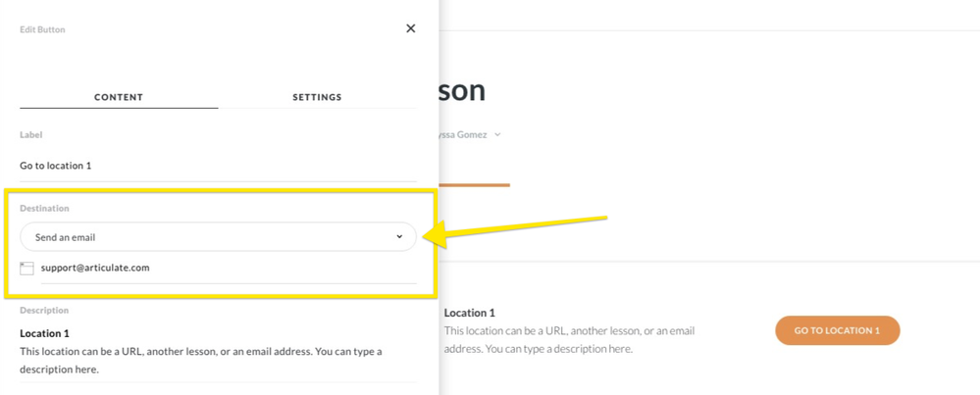Expand the 'Send an email' destination dropdown
980x395 pixels.
point(218,237)
